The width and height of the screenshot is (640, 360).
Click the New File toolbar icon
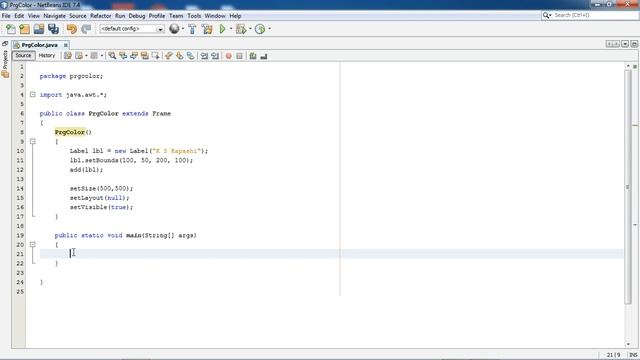click(x=11, y=29)
